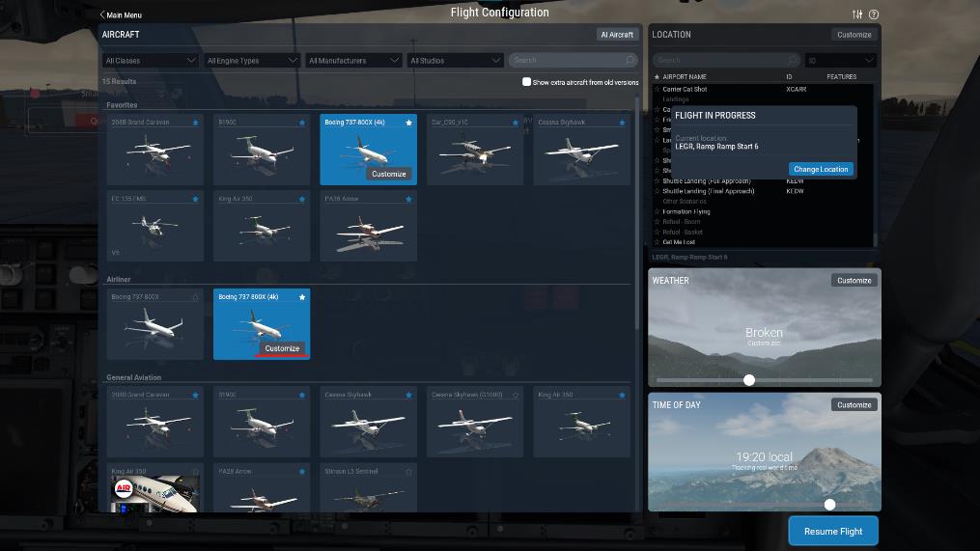Toggle favorite star on EC 135 FMS

(196, 199)
